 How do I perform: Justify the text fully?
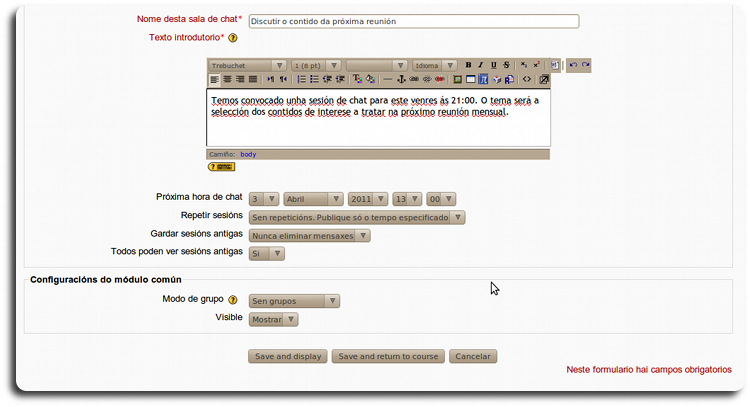(x=253, y=79)
